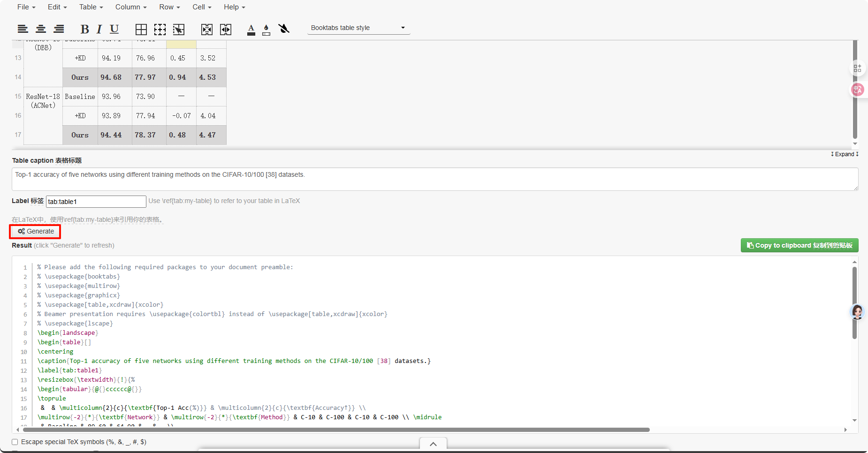Select cell with value 0.94
Screen dimensions: 868x453
coord(181,77)
